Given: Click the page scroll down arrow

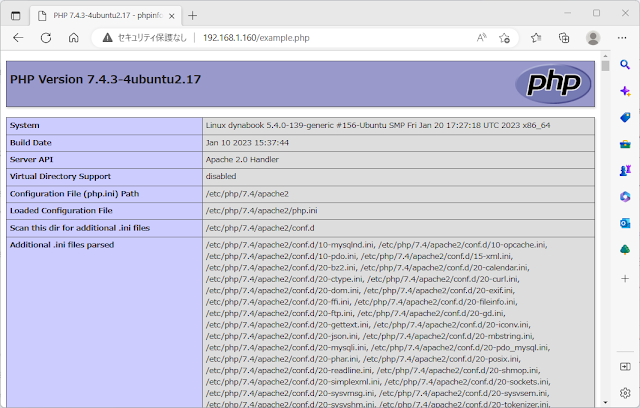Looking at the screenshot, I should coord(605,403).
